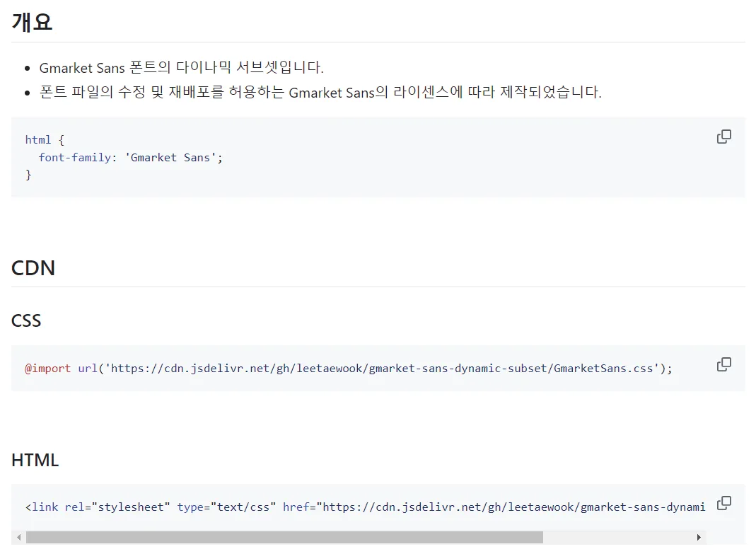
Task: Click the CDN heading
Action: 33,268
